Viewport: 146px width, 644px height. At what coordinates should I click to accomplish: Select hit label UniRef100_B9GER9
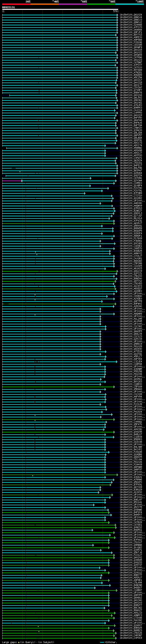[131, 75]
